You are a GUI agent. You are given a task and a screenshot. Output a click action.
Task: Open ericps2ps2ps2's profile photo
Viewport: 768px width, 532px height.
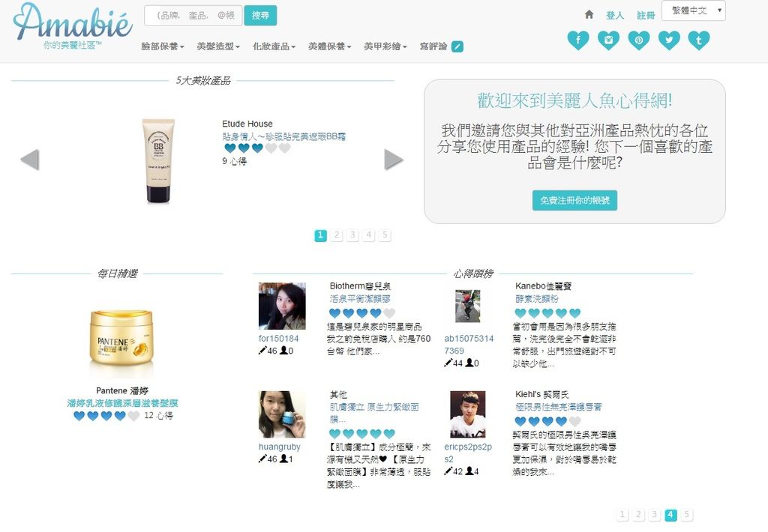(468, 414)
